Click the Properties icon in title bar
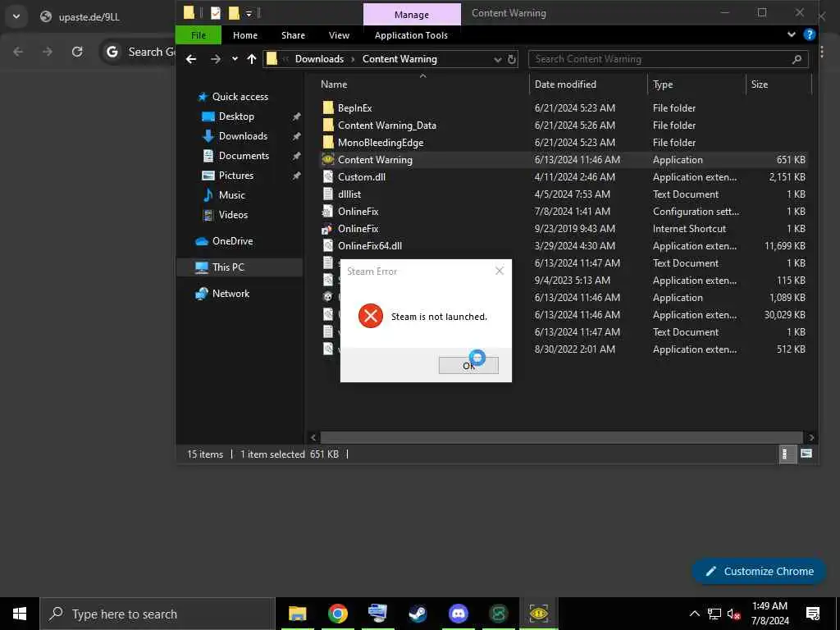The height and width of the screenshot is (630, 840). point(216,13)
